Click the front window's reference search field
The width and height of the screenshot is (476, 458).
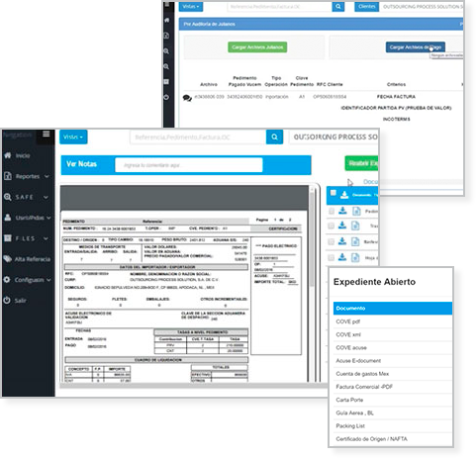point(198,137)
